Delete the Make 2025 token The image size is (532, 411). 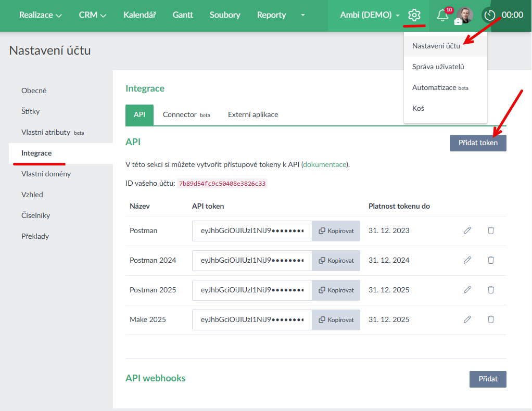[x=490, y=319]
